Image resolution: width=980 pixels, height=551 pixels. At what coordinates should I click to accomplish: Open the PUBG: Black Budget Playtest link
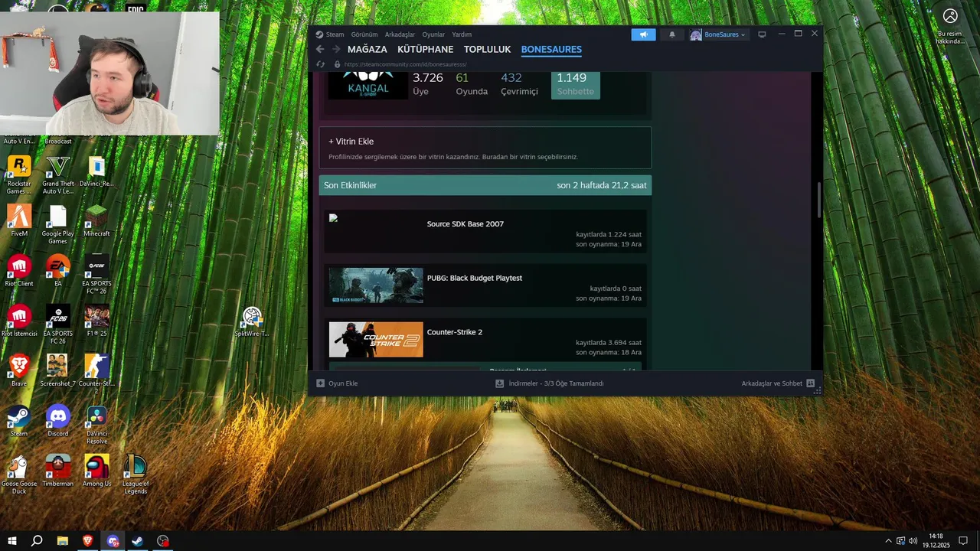pyautogui.click(x=475, y=278)
